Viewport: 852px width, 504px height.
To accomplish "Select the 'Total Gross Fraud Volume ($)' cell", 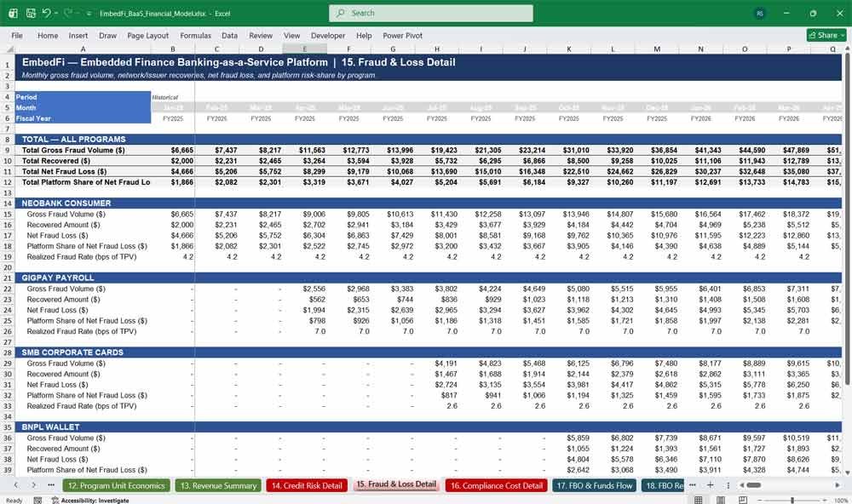I will [83, 150].
